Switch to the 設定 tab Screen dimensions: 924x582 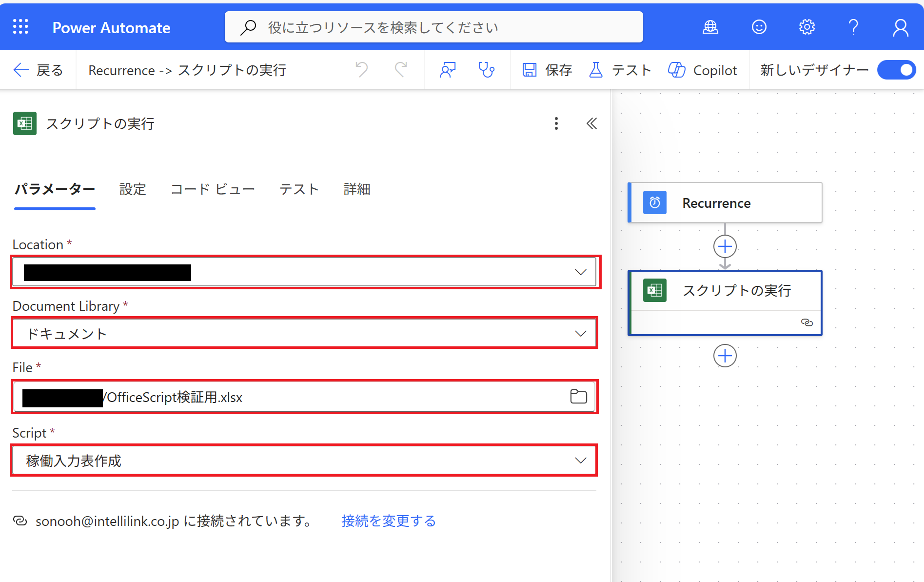[133, 189]
